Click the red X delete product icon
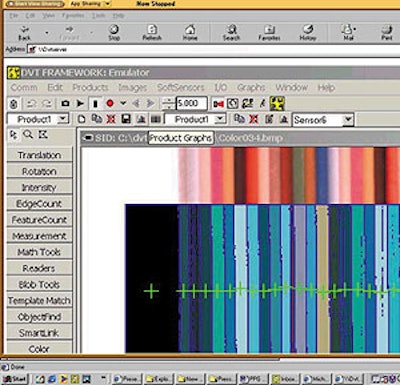 111,119
